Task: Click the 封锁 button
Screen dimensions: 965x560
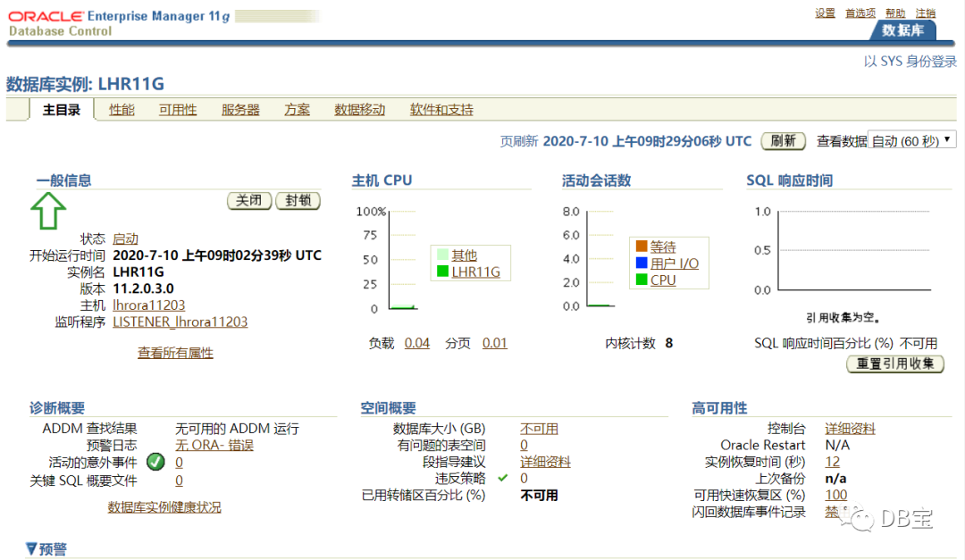Action: tap(298, 201)
